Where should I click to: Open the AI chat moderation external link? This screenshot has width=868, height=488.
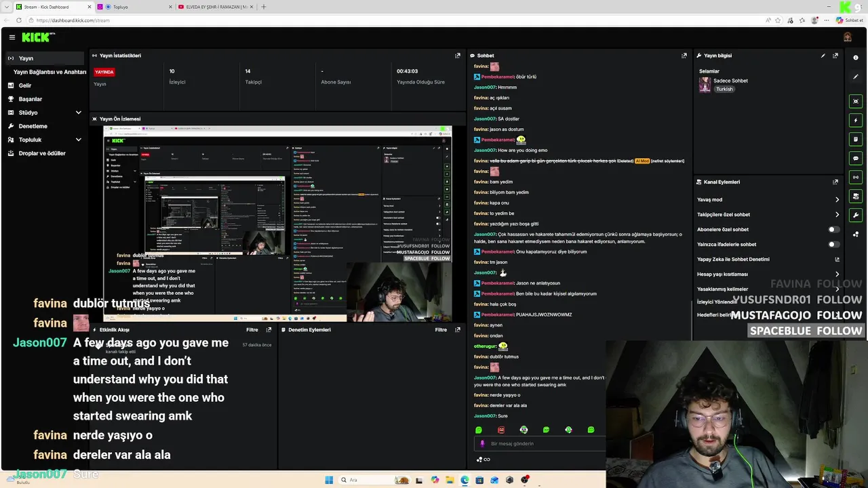[x=837, y=259]
